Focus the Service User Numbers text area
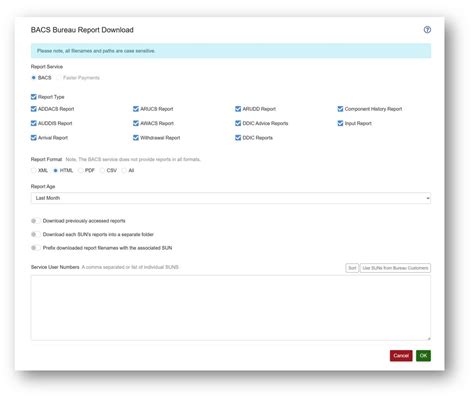This screenshot has width=474, height=400. (x=231, y=308)
